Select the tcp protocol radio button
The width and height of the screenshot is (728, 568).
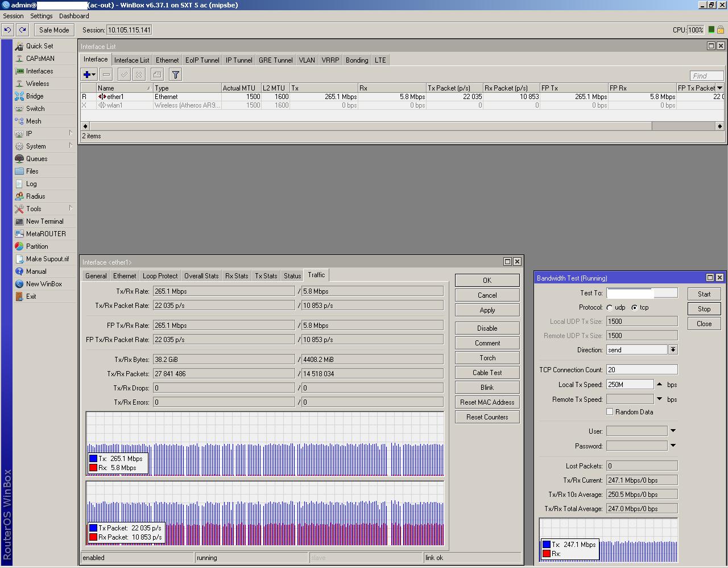click(634, 308)
